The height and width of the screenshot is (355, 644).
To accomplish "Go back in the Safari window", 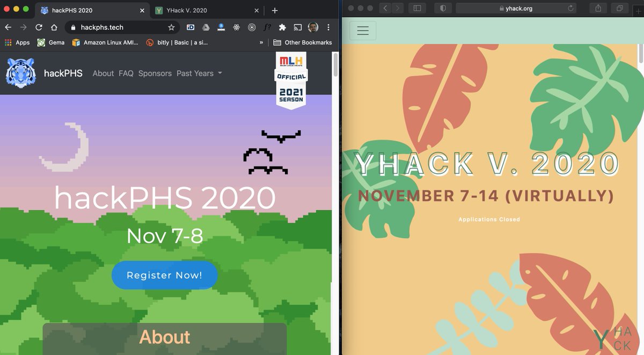I will tap(385, 8).
